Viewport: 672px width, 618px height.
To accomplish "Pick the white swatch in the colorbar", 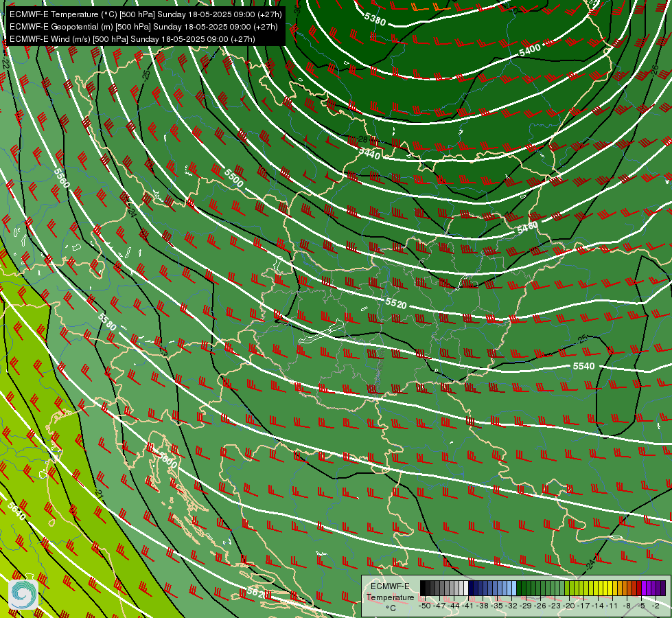I will 466,588.
